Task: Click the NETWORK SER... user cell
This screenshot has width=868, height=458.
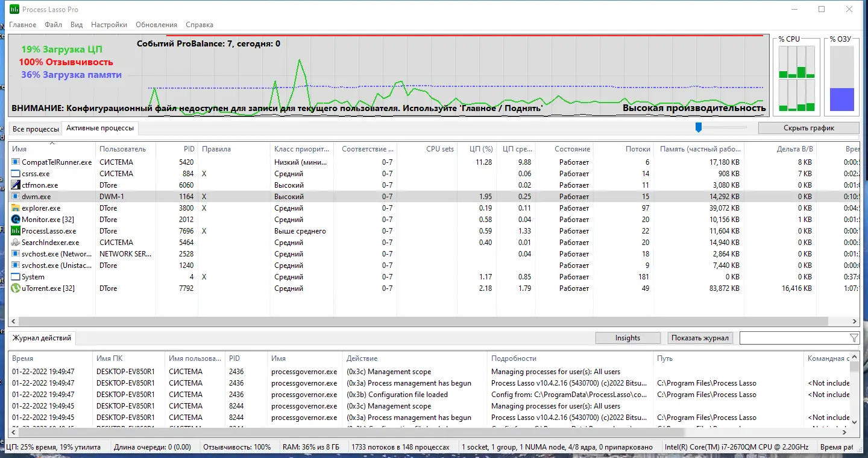Action: (125, 254)
